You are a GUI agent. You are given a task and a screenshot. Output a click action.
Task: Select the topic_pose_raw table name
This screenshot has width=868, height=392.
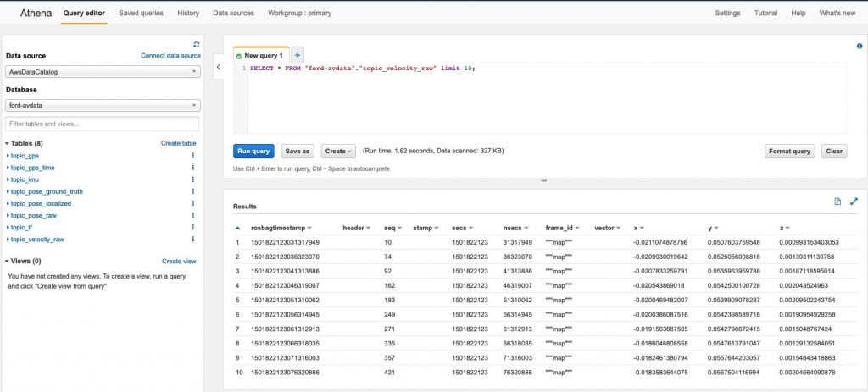point(34,216)
